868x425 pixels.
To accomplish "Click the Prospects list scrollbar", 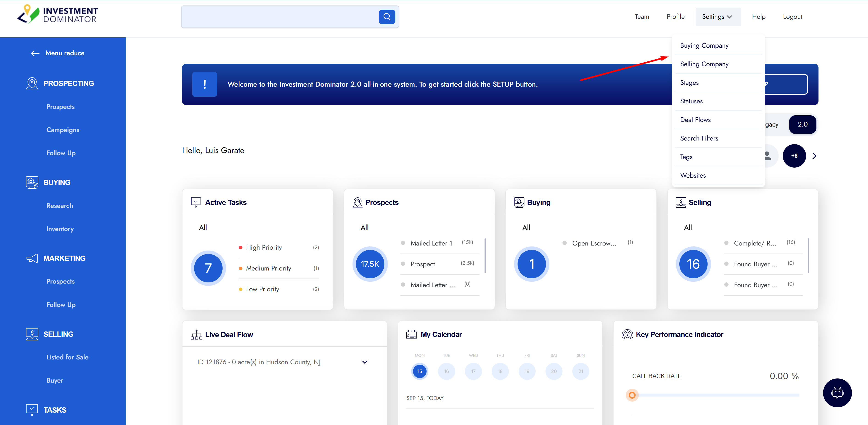I will [x=485, y=255].
